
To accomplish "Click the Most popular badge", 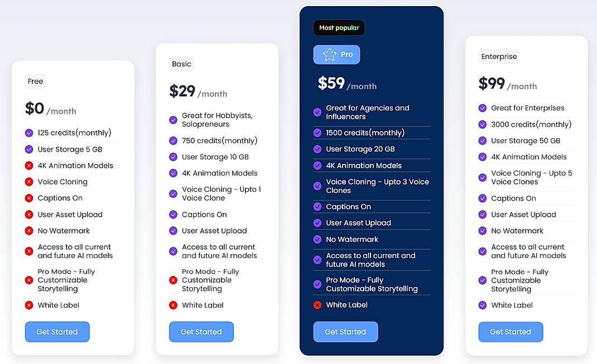I will [x=339, y=27].
